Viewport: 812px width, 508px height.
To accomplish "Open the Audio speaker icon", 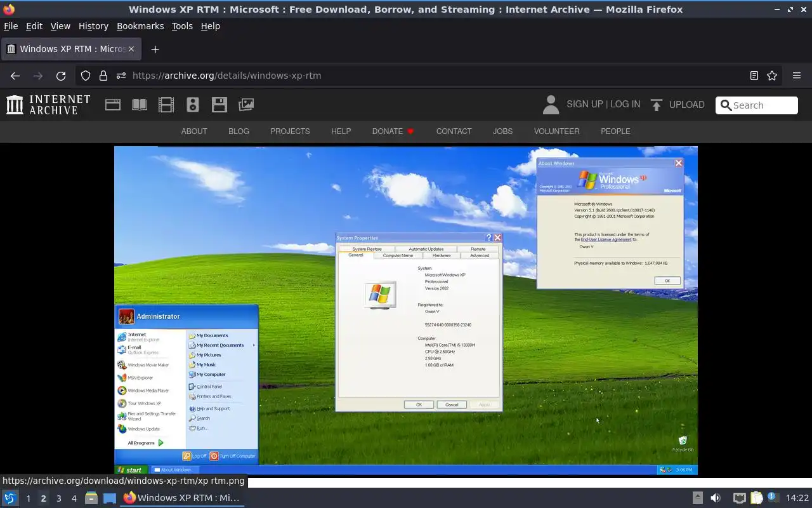I will click(x=193, y=105).
